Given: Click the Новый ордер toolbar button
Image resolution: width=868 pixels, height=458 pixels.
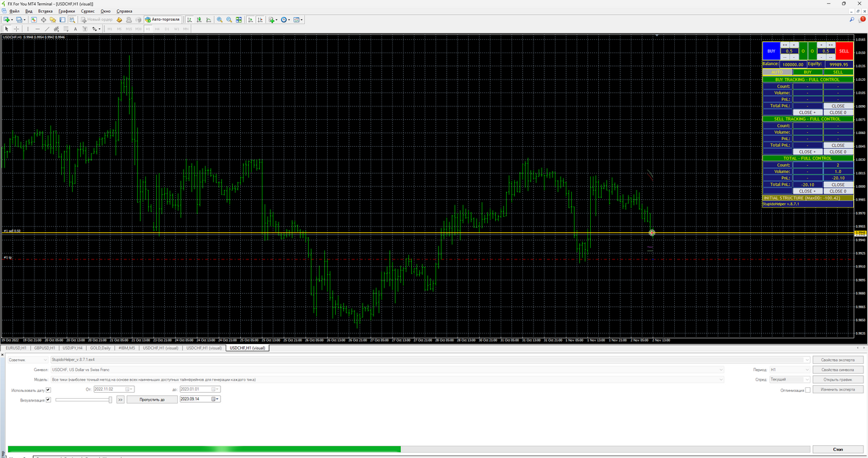Looking at the screenshot, I should pyautogui.click(x=97, y=20).
